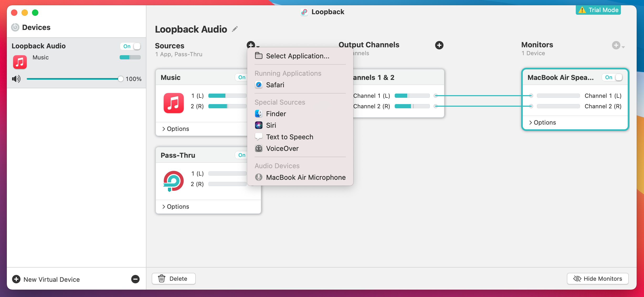The image size is (644, 297).
Task: Toggle the Loopback Audio device On switch
Action: click(131, 46)
